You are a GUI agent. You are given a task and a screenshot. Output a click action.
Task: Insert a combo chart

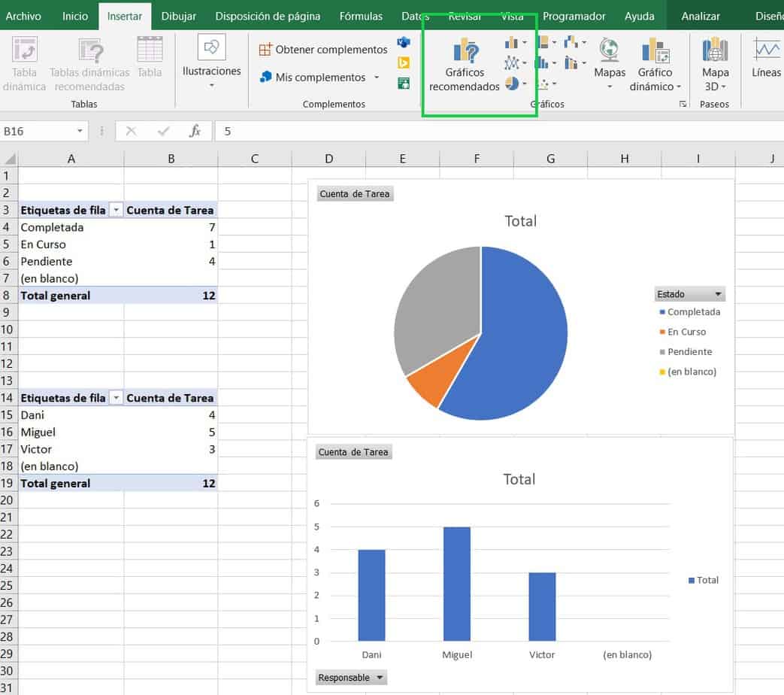click(575, 63)
